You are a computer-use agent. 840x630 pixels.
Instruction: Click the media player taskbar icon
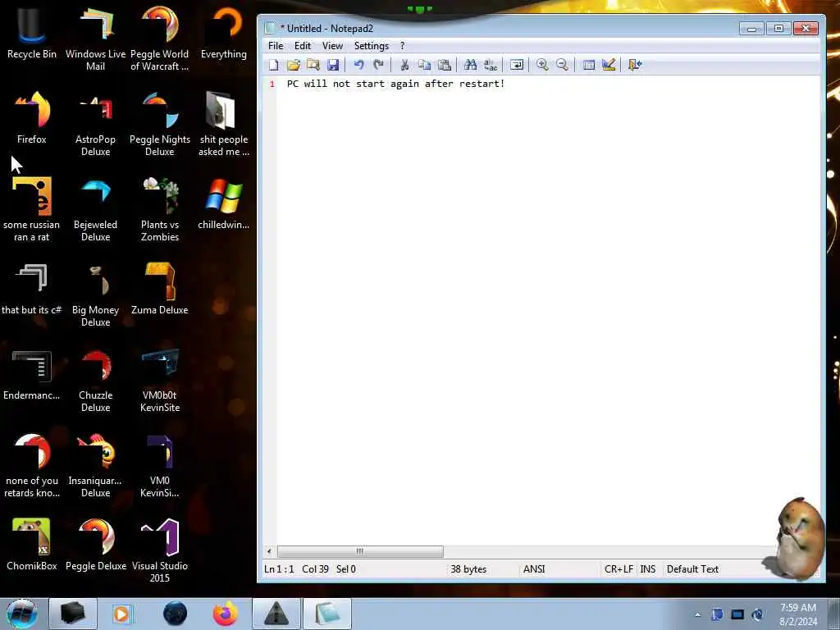coord(121,614)
